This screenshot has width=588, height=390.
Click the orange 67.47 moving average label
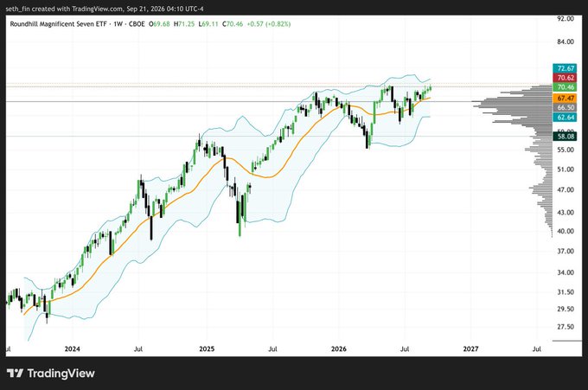click(566, 99)
